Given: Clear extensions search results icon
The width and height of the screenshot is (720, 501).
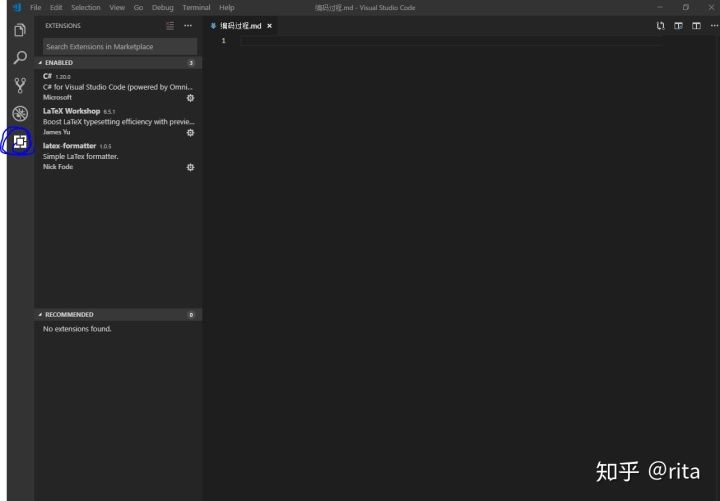Looking at the screenshot, I should [170, 26].
